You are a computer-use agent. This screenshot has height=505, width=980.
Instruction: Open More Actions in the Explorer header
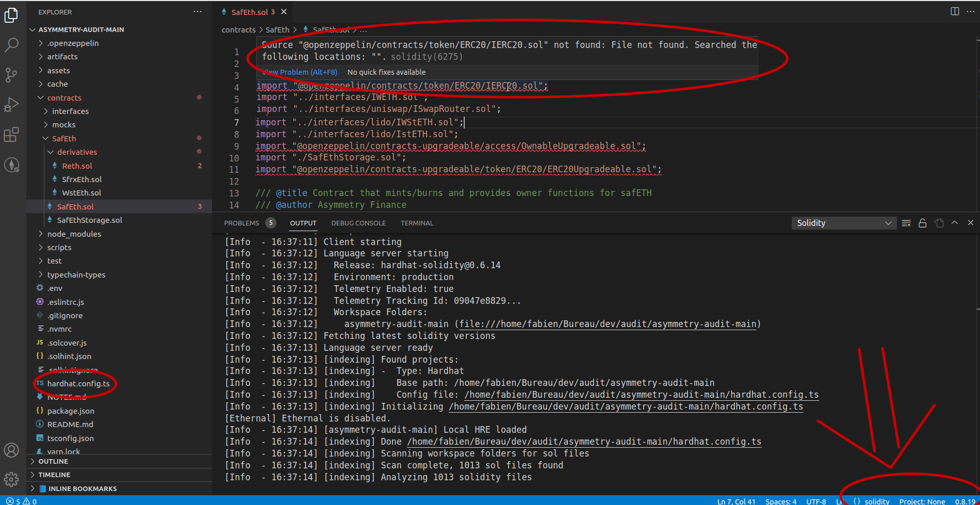click(198, 11)
